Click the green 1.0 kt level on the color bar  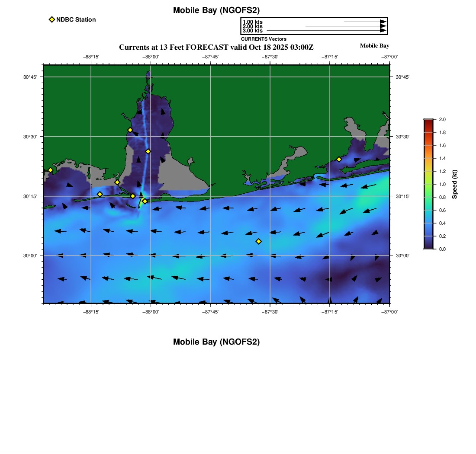pyautogui.click(x=428, y=184)
